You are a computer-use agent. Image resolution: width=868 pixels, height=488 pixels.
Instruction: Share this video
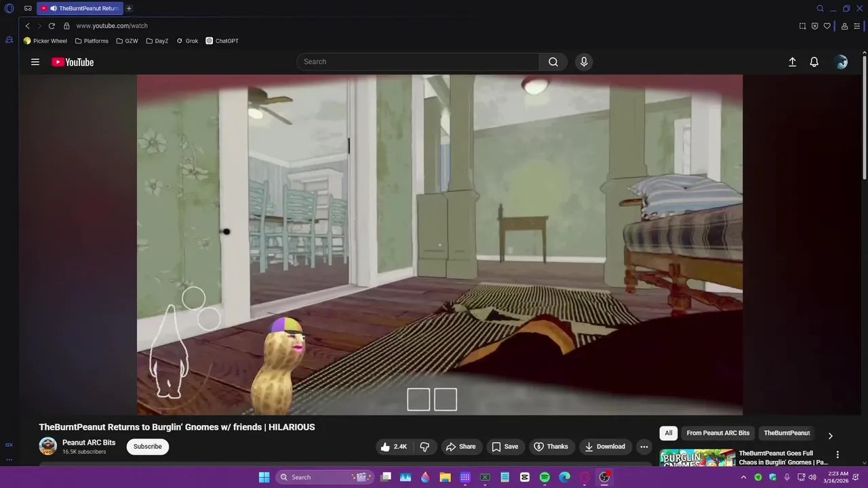460,447
